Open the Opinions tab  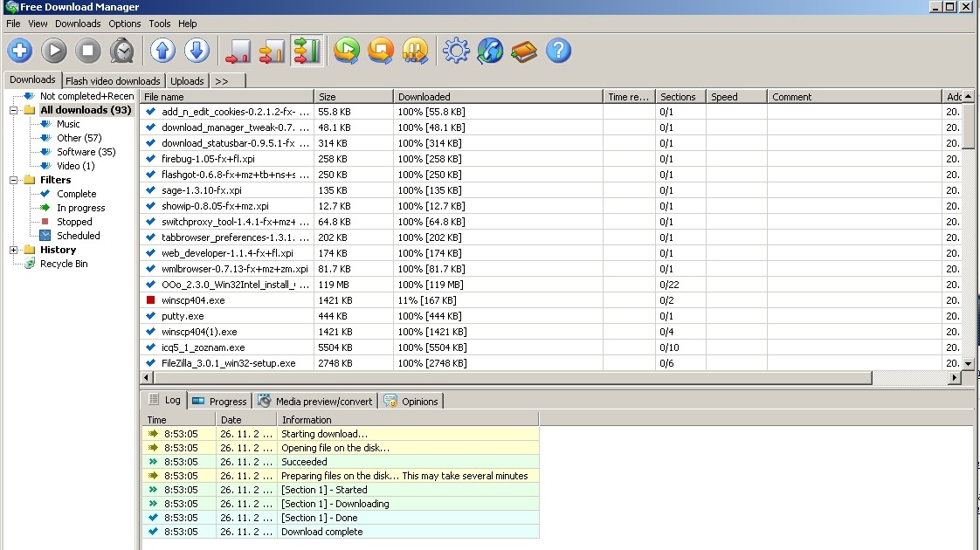coord(411,402)
